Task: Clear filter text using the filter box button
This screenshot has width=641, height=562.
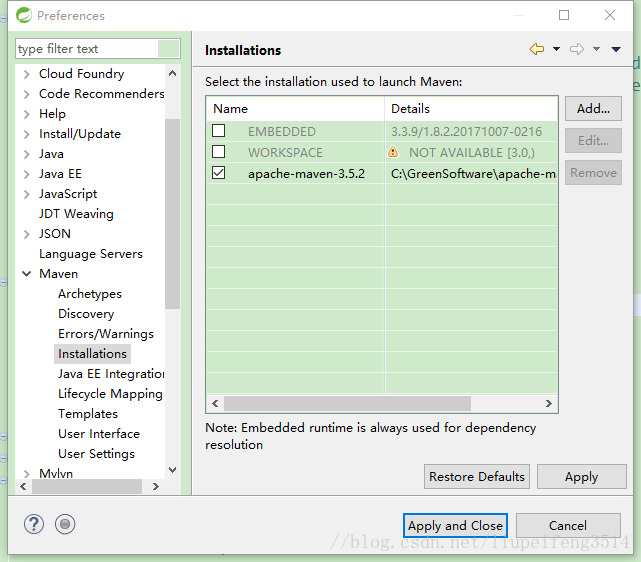Action: pos(168,49)
